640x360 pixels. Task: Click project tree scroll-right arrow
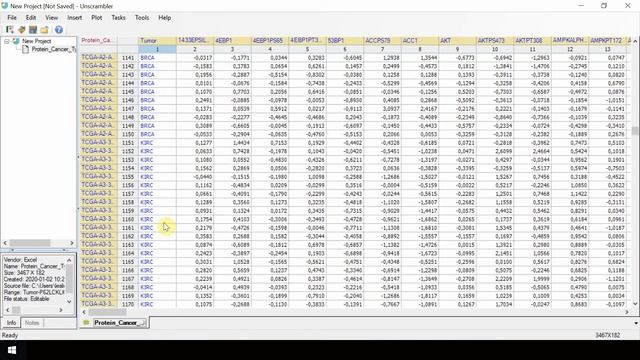(72, 243)
